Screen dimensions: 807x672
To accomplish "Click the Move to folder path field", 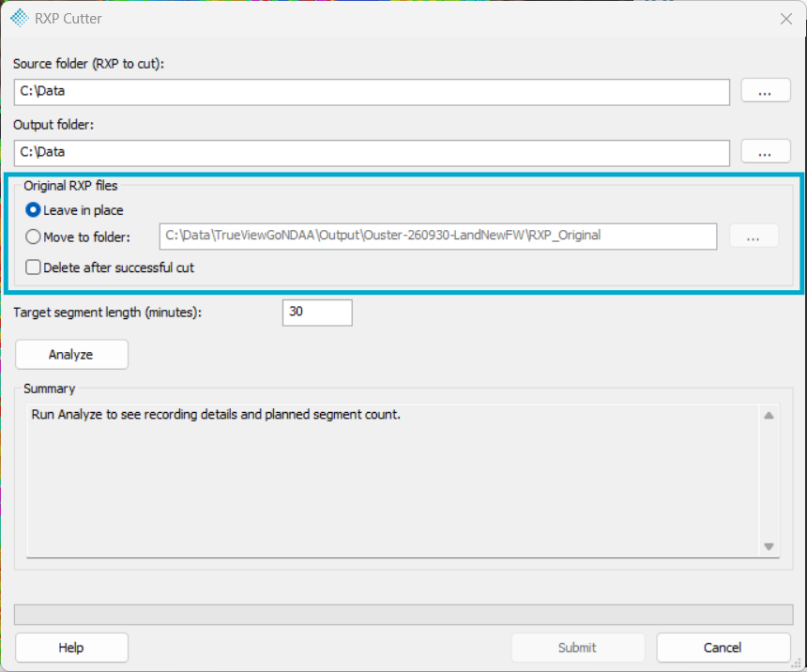I will (x=438, y=237).
